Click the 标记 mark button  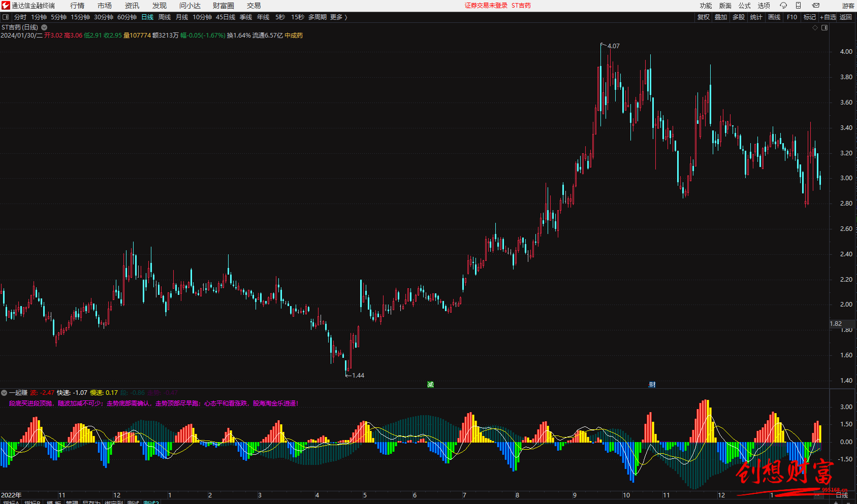click(810, 17)
